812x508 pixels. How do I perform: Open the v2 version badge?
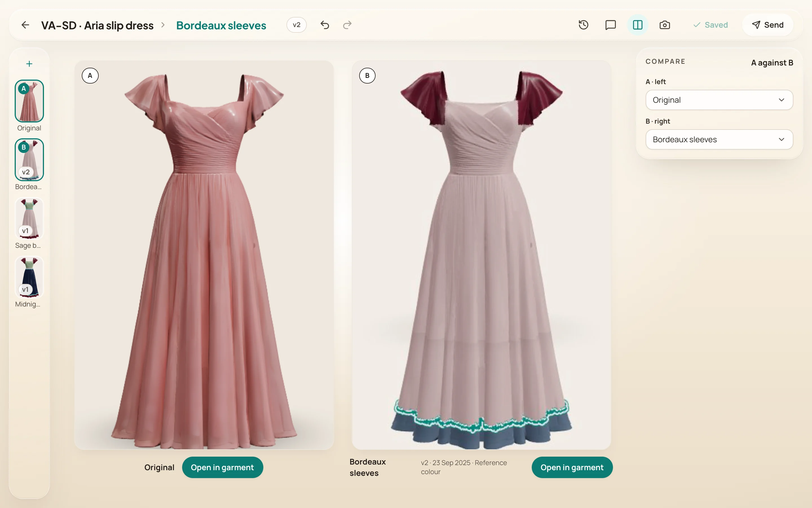(297, 25)
